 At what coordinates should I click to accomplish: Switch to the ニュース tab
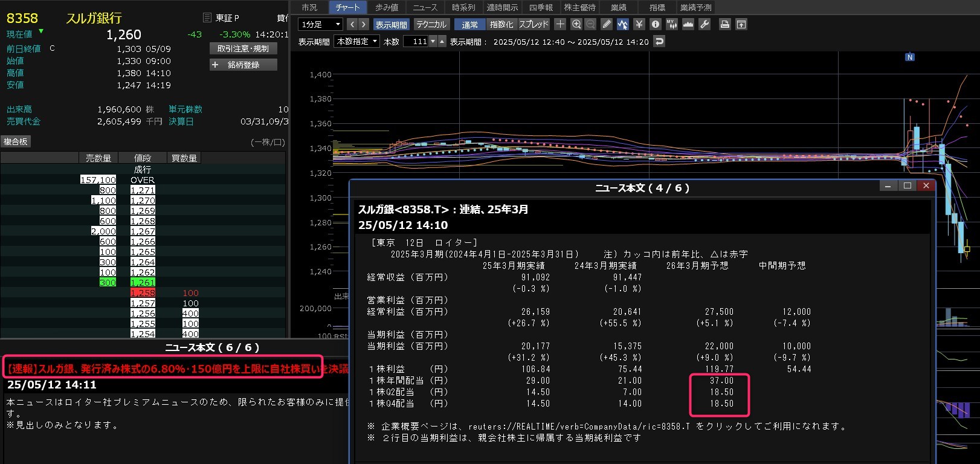click(x=425, y=7)
